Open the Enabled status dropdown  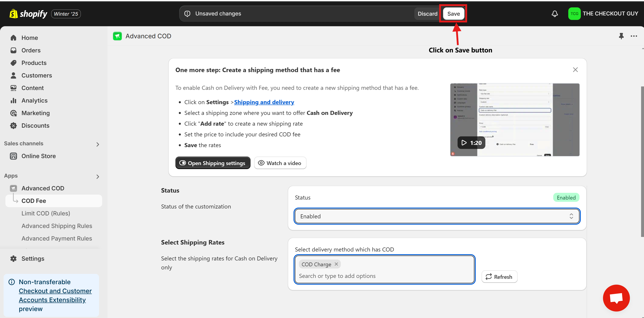tap(437, 216)
